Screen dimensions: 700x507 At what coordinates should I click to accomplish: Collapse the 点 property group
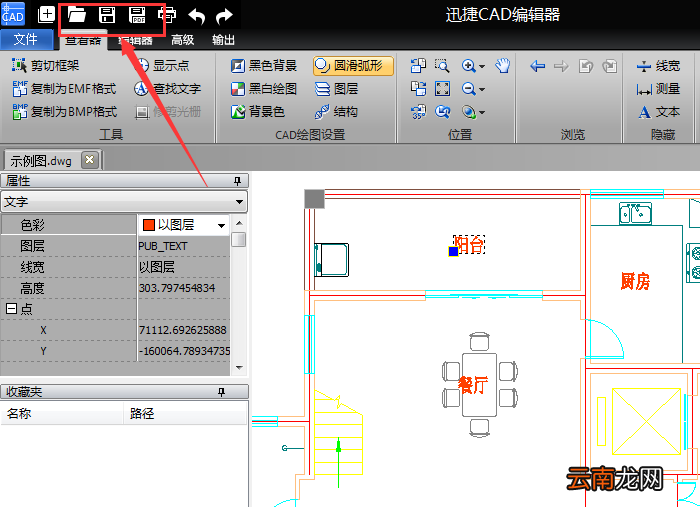pyautogui.click(x=11, y=308)
